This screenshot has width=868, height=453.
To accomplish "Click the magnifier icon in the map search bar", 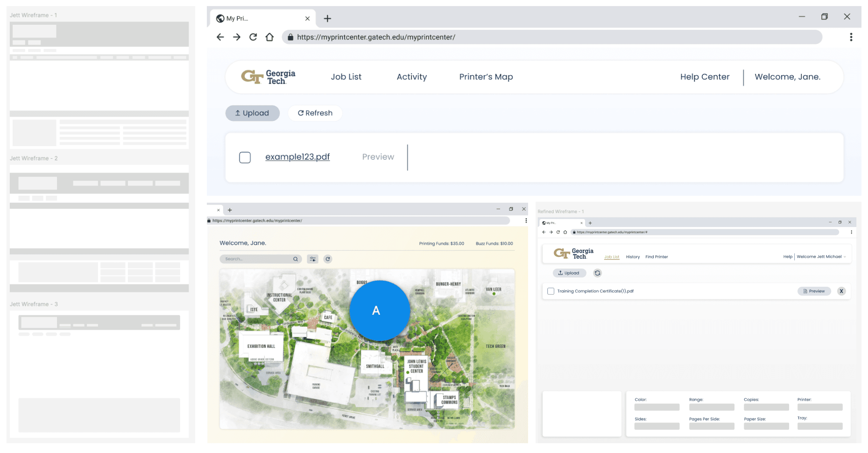I will (x=296, y=259).
